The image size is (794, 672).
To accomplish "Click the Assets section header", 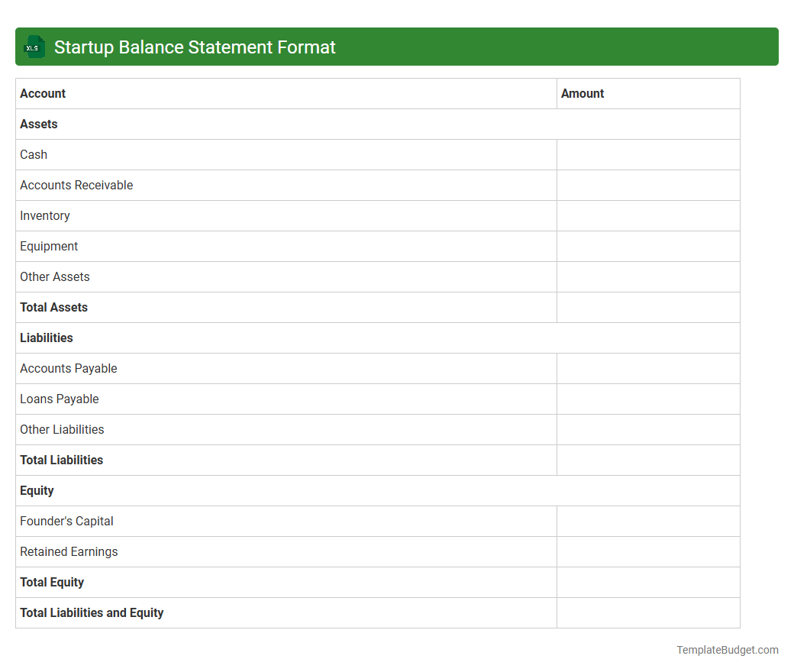I will pos(38,124).
